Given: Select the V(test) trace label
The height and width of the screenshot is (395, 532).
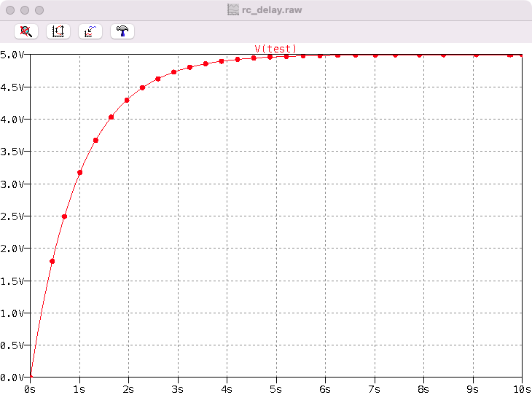Looking at the screenshot, I should (x=275, y=49).
